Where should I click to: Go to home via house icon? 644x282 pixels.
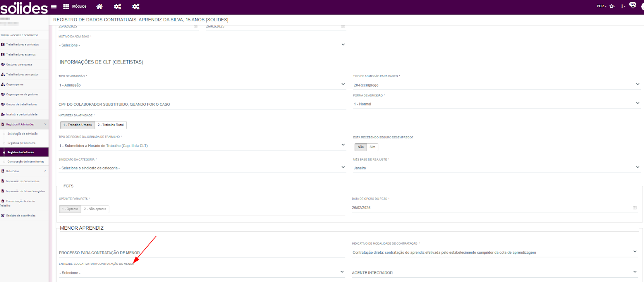[99, 6]
